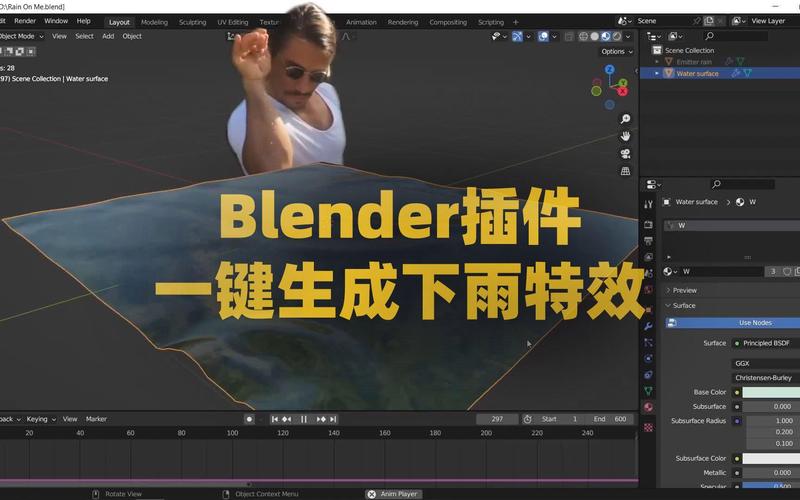Open the Modifier wrench properties tab
Screen dimensions: 800x500
(648, 326)
